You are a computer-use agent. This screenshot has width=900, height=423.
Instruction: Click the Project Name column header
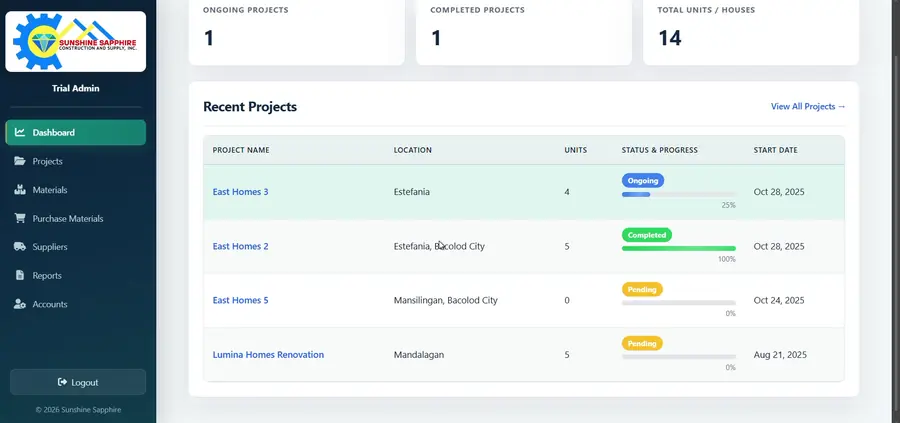241,150
